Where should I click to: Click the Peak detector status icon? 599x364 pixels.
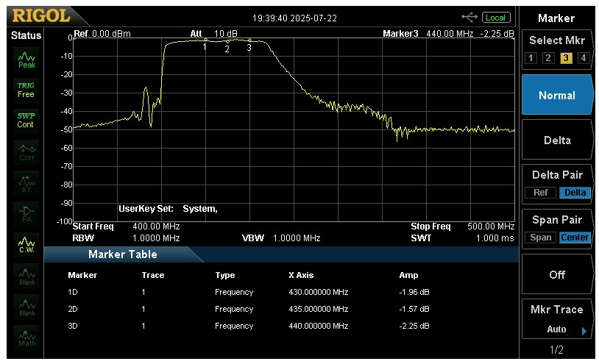[x=26, y=59]
